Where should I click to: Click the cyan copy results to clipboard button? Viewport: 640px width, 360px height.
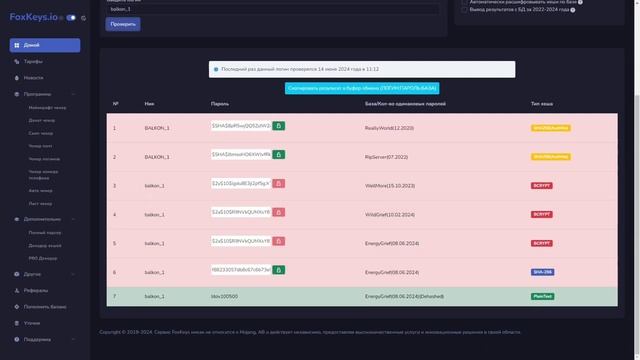(362, 88)
